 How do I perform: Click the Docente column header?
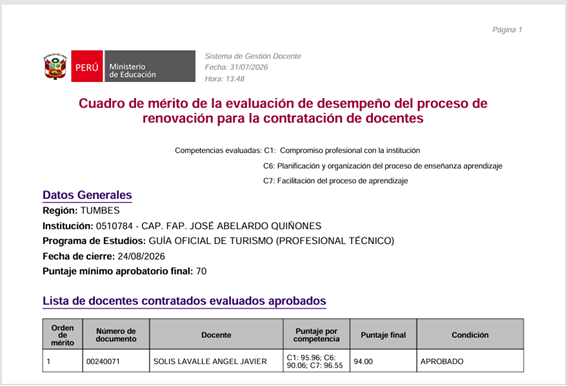tap(216, 335)
